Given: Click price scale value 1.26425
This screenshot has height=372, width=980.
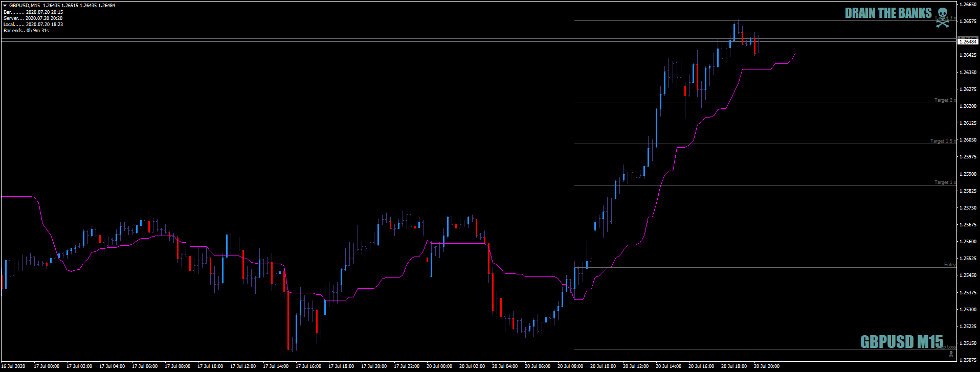Looking at the screenshot, I should (x=968, y=55).
